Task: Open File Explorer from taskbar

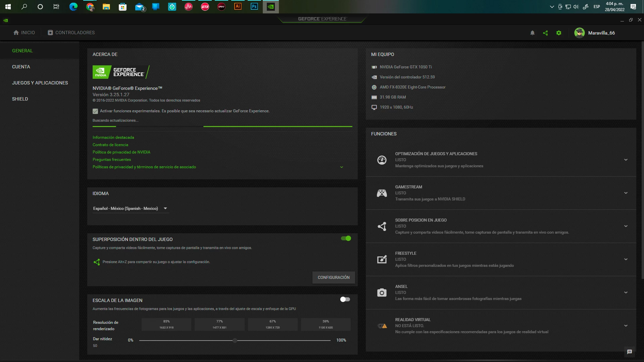Action: (x=106, y=7)
